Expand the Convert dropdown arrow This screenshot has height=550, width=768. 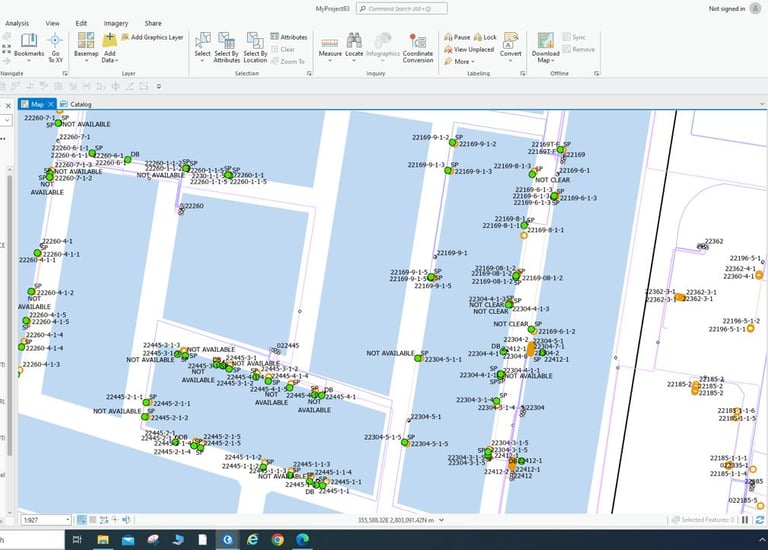click(510, 60)
